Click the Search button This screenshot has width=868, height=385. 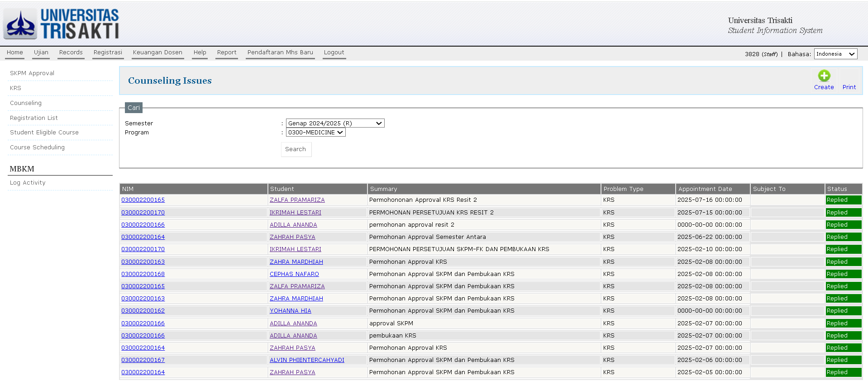296,149
